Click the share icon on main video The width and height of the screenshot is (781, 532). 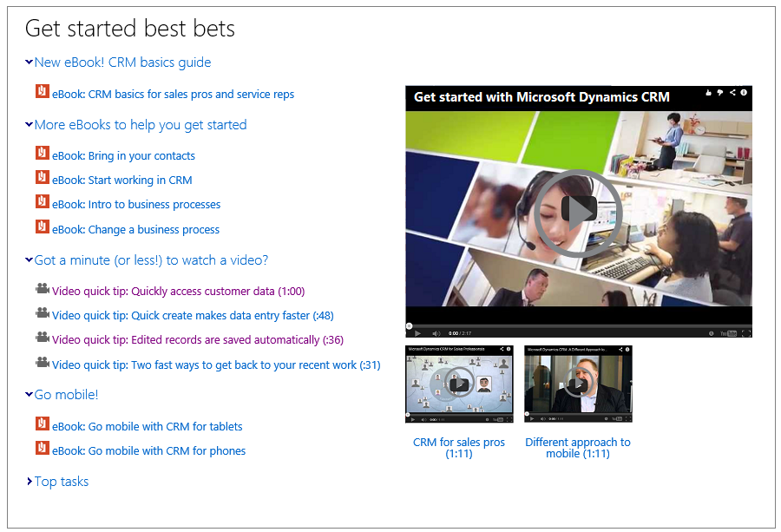[732, 92]
